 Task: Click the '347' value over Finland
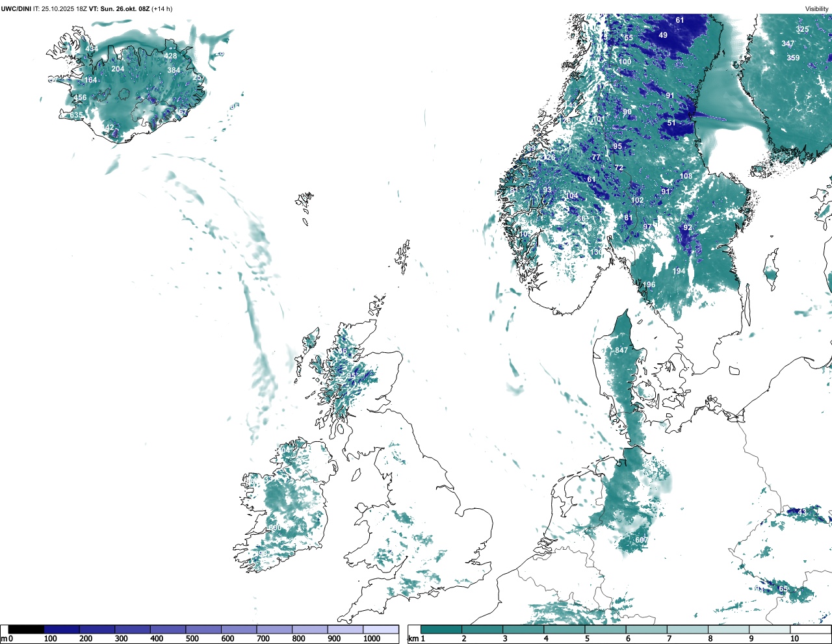tap(788, 44)
